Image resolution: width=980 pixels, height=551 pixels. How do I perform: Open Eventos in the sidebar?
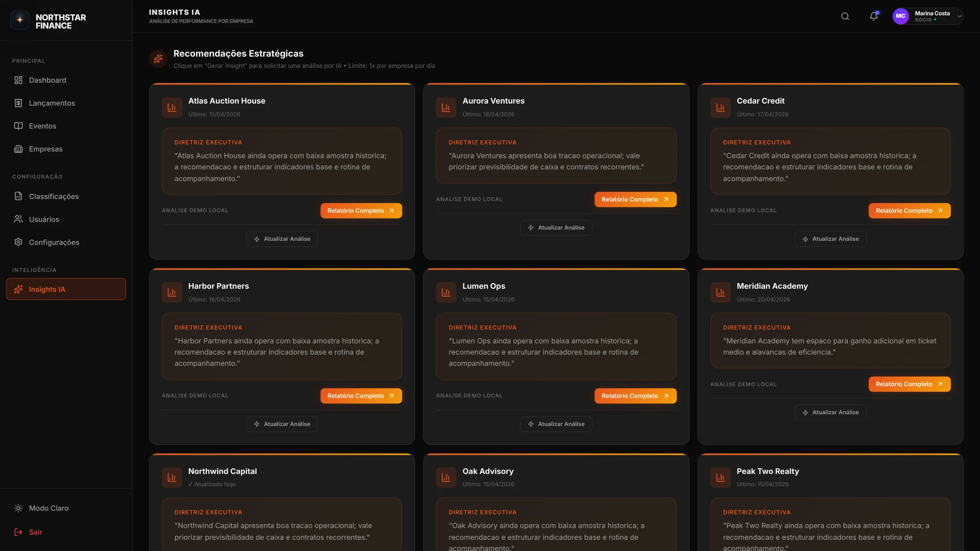coord(42,126)
